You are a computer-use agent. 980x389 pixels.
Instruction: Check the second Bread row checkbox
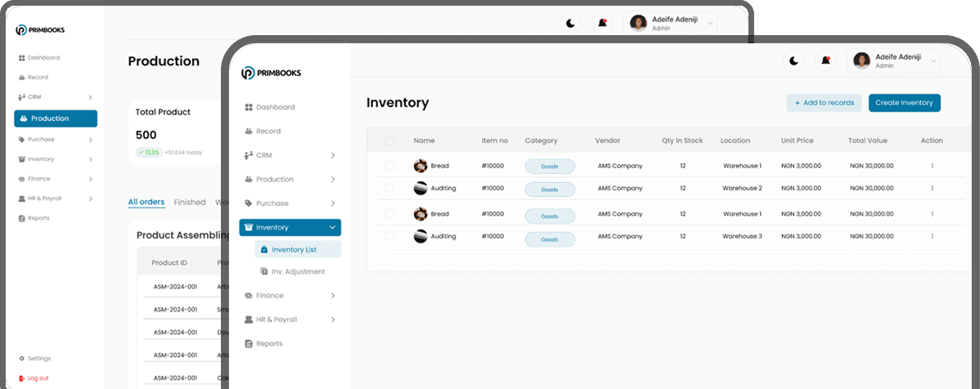390,214
